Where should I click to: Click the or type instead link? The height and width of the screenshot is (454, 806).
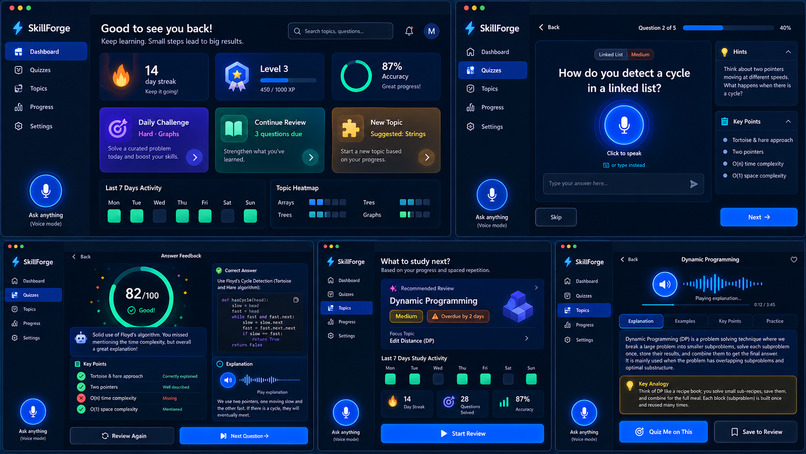click(x=624, y=166)
